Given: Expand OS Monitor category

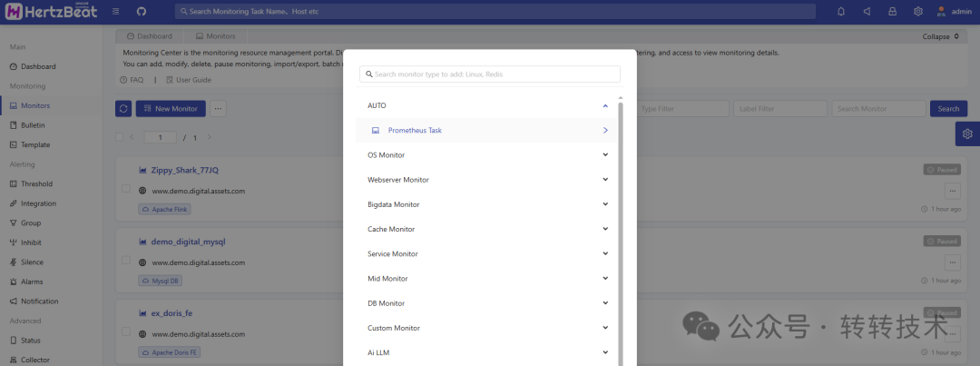Looking at the screenshot, I should click(x=487, y=154).
